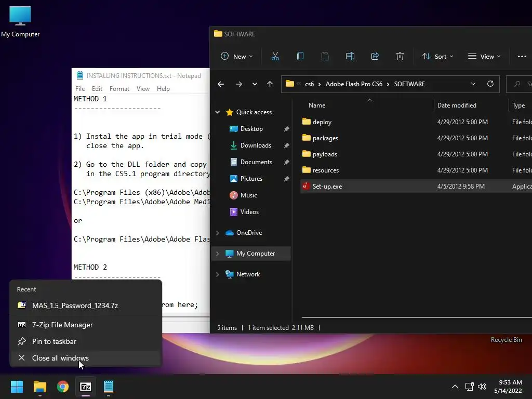Expand the address bar history dropdown
The height and width of the screenshot is (399, 532).
pyautogui.click(x=473, y=84)
